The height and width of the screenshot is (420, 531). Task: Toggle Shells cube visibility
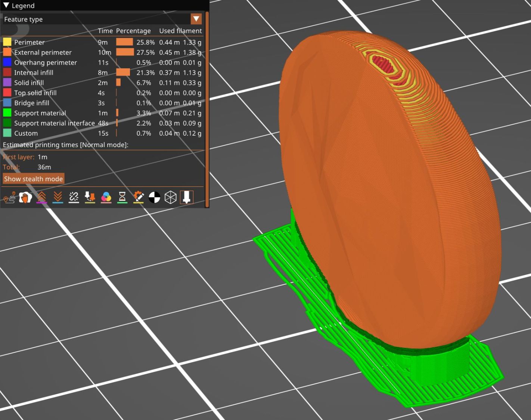(x=170, y=197)
